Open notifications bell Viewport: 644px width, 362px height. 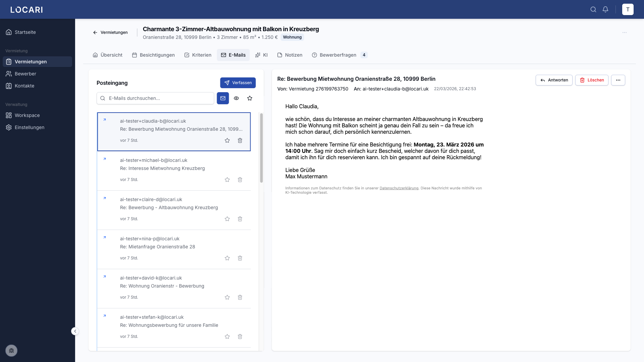(x=605, y=9)
